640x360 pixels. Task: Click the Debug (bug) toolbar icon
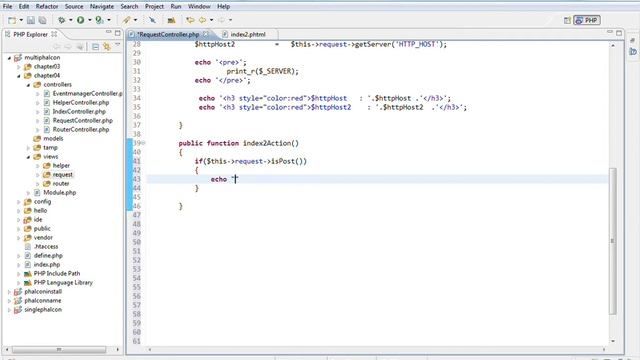[61, 20]
